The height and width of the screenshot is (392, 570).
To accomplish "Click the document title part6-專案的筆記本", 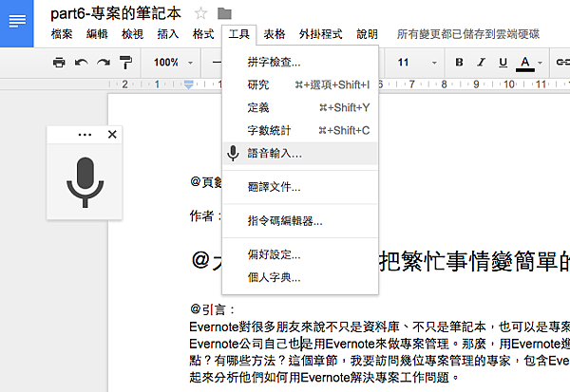I will 116,14.
